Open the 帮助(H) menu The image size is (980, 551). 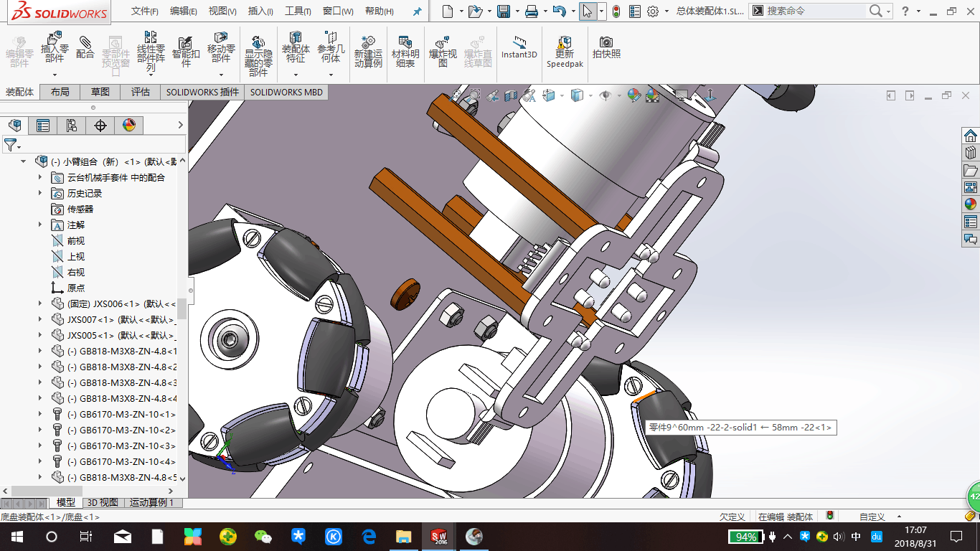tap(380, 11)
